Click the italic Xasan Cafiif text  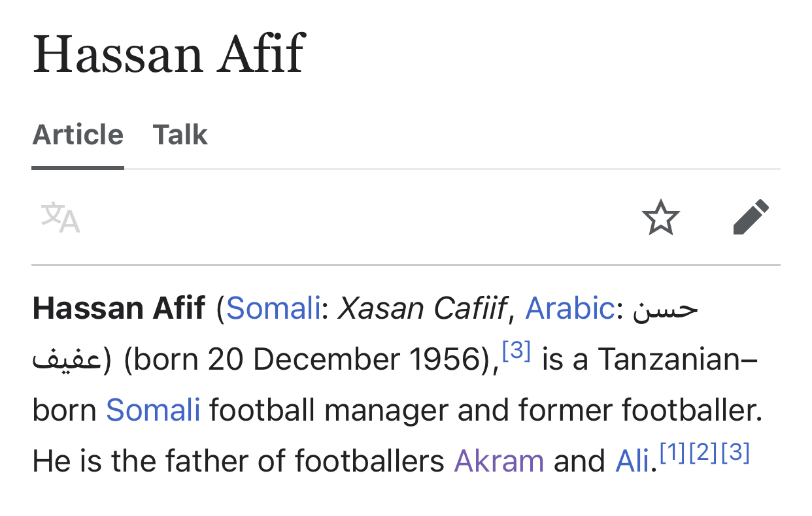coord(422,308)
